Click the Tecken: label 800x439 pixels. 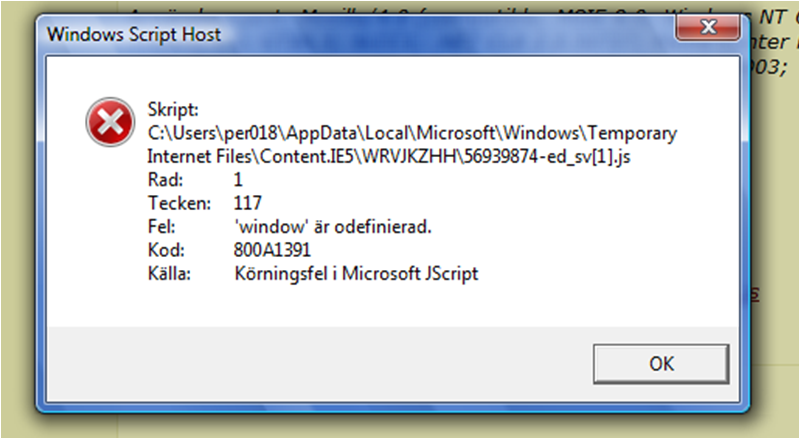(x=179, y=203)
